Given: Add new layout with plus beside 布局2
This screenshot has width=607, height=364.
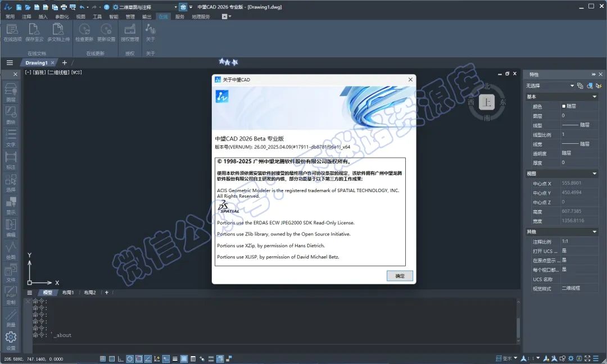Looking at the screenshot, I should point(106,293).
